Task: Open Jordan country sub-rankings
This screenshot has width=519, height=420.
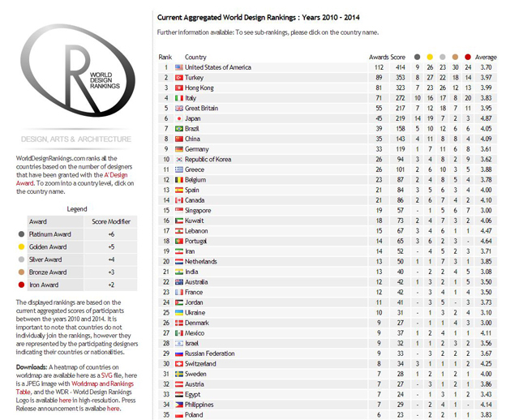Action: tap(194, 302)
